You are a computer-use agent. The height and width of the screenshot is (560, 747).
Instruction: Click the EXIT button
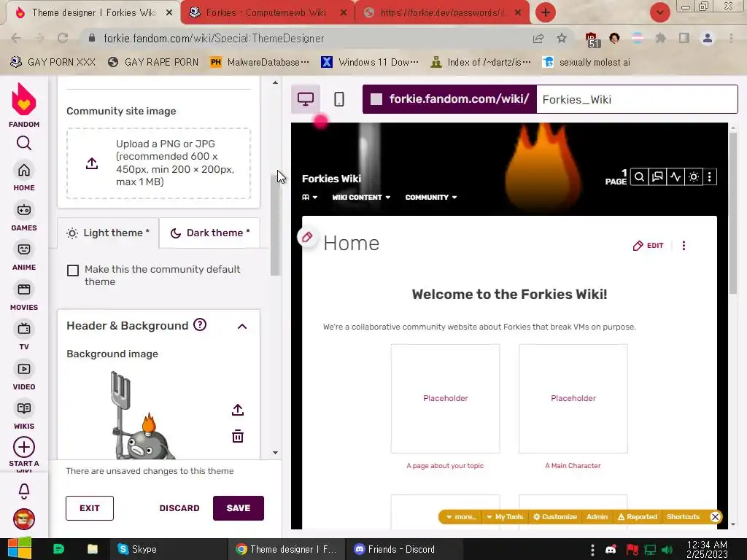coord(90,508)
